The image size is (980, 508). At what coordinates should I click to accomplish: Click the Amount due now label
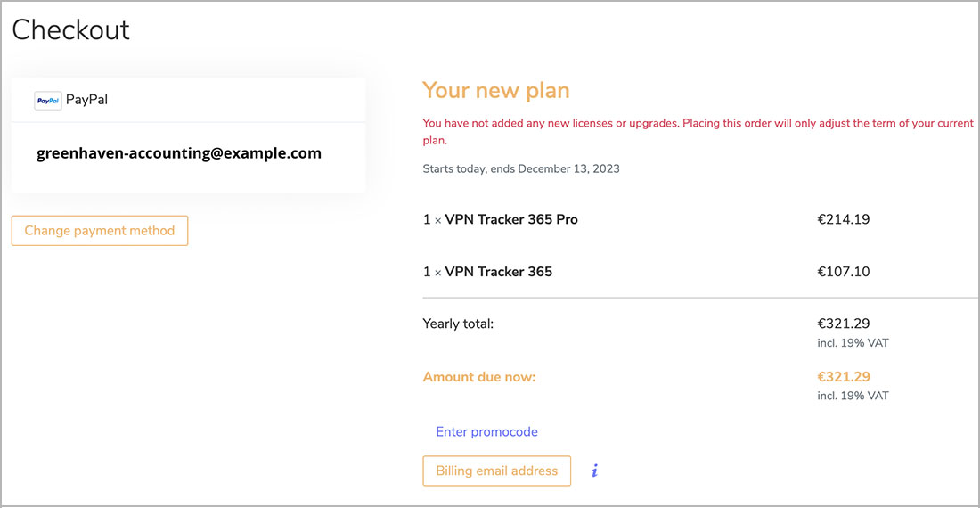[x=479, y=377]
